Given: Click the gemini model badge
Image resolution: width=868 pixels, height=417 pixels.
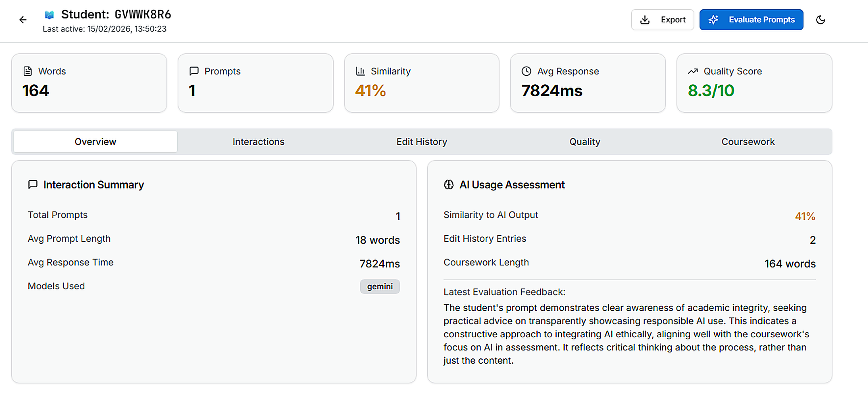Looking at the screenshot, I should pos(380,287).
